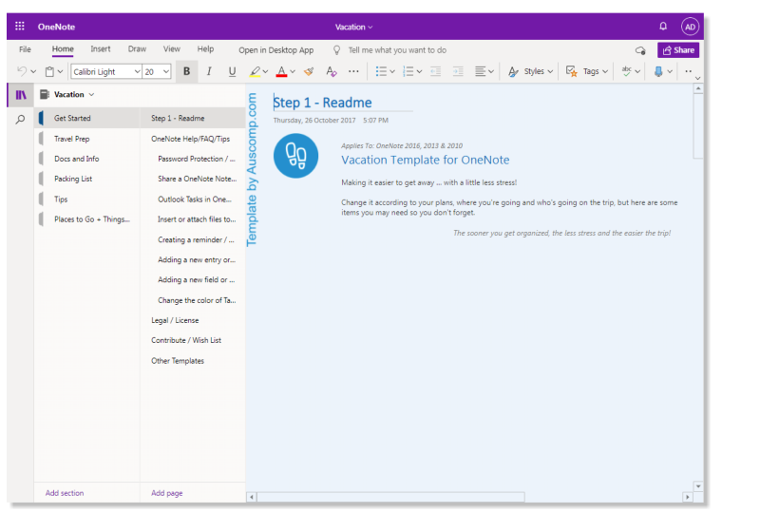
Task: Open the Travel Prep section
Action: point(87,139)
